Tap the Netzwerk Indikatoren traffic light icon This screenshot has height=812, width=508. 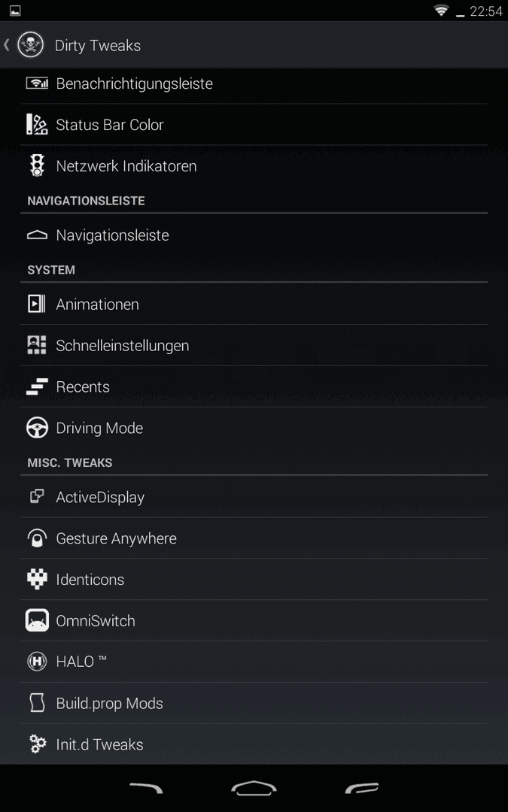click(x=37, y=166)
